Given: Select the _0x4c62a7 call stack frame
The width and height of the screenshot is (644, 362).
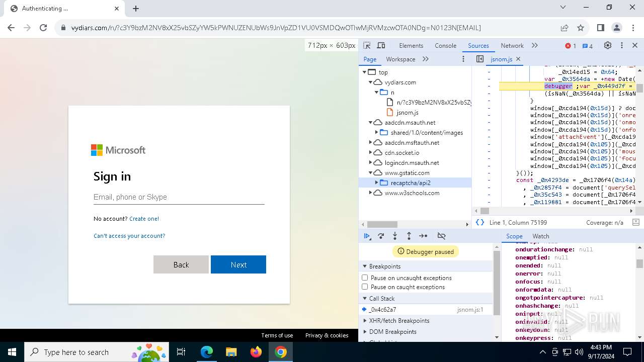Looking at the screenshot, I should (426, 310).
